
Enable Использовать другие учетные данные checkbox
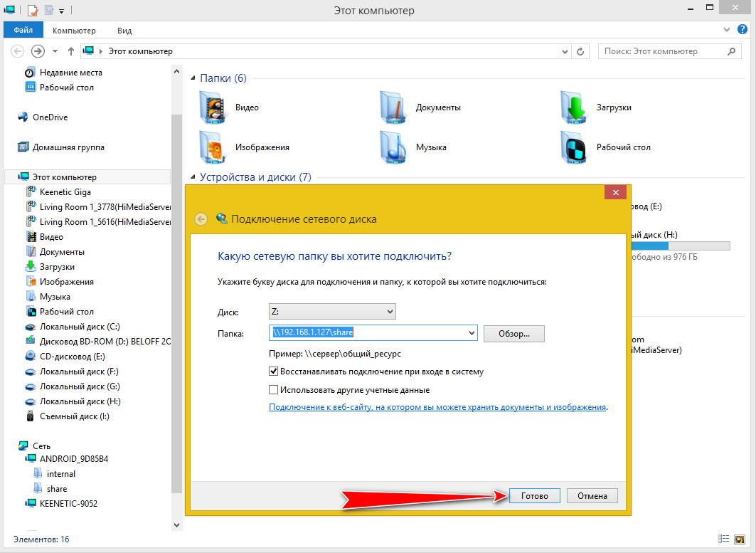273,390
